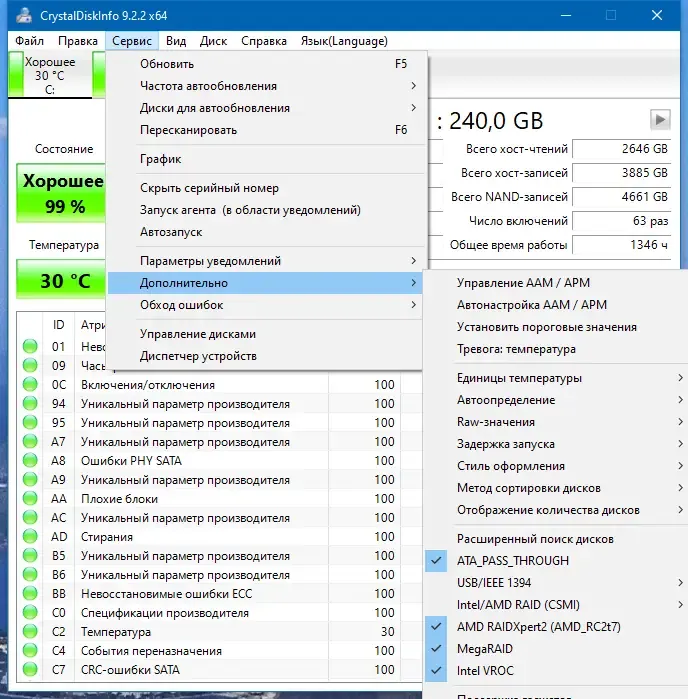The image size is (688, 699).
Task: Click the CrystalDiskInfo app icon in title bar
Action: tap(24, 16)
